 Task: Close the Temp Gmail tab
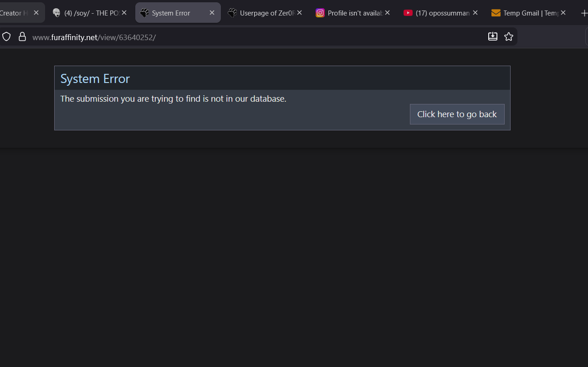click(x=563, y=13)
